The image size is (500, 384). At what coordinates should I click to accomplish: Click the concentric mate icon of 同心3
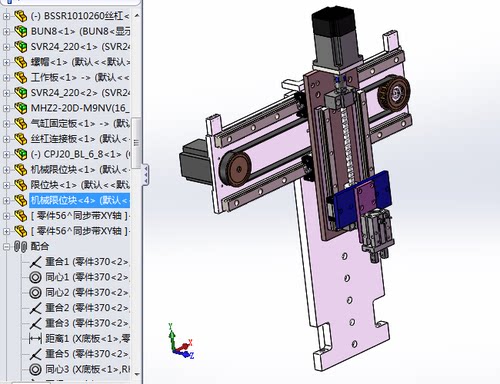tap(35, 369)
